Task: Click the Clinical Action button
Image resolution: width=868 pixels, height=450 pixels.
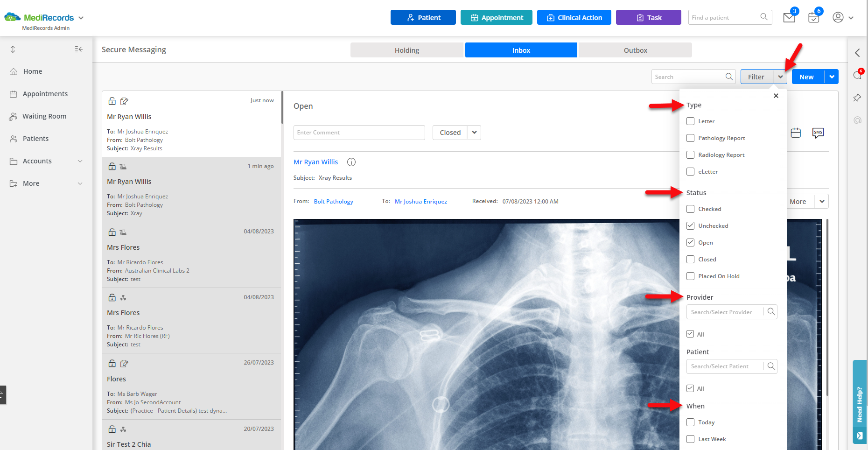Action: 574,17
